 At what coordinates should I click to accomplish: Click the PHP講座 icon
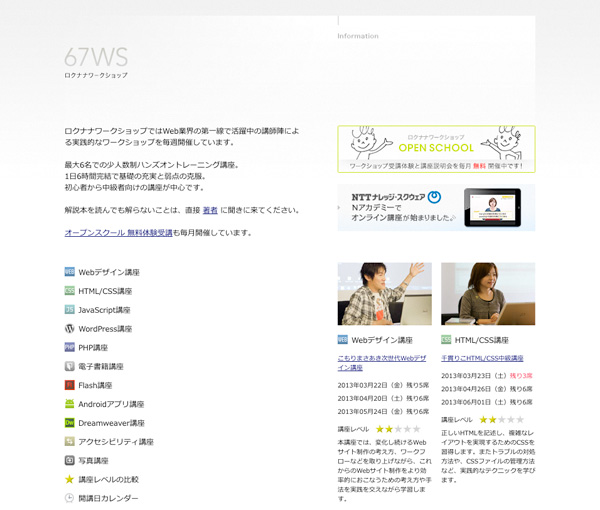70,348
